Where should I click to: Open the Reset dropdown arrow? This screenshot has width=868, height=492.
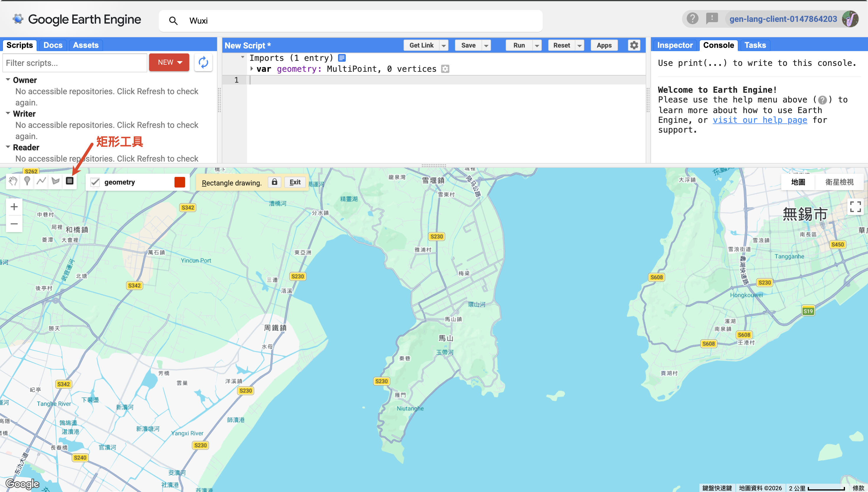pyautogui.click(x=579, y=45)
